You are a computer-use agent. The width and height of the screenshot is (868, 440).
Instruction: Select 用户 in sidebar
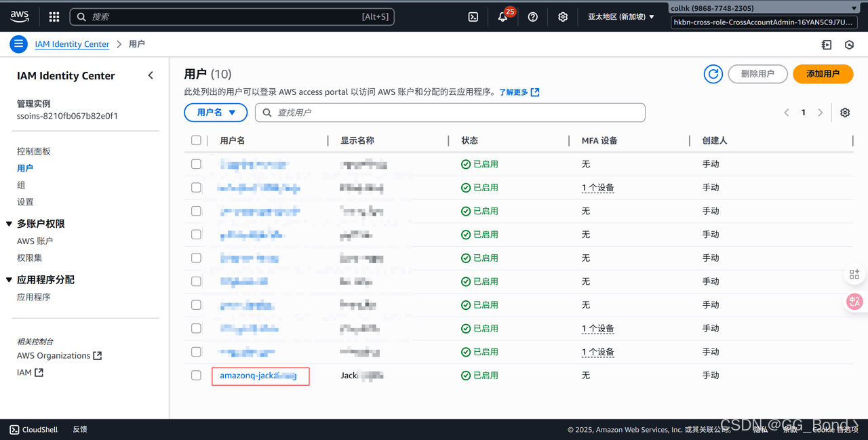(x=25, y=168)
